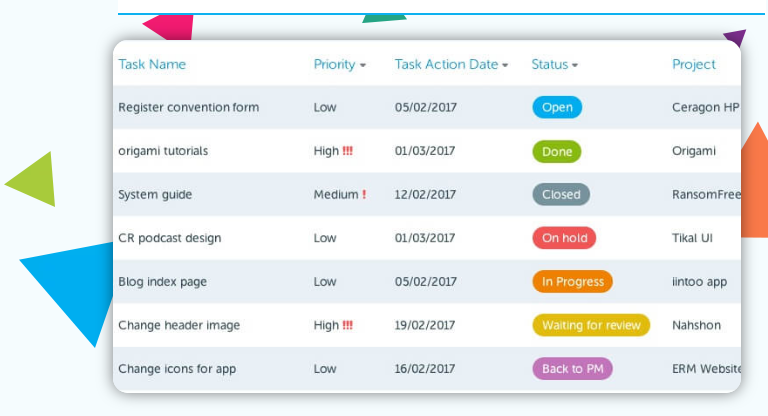Click high priority icon for origami tutorials

pos(348,151)
